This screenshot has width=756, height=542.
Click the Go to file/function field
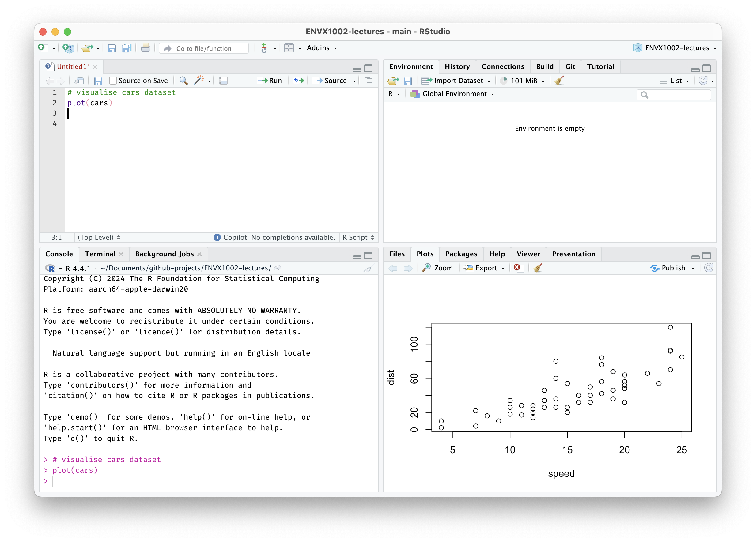(x=204, y=48)
